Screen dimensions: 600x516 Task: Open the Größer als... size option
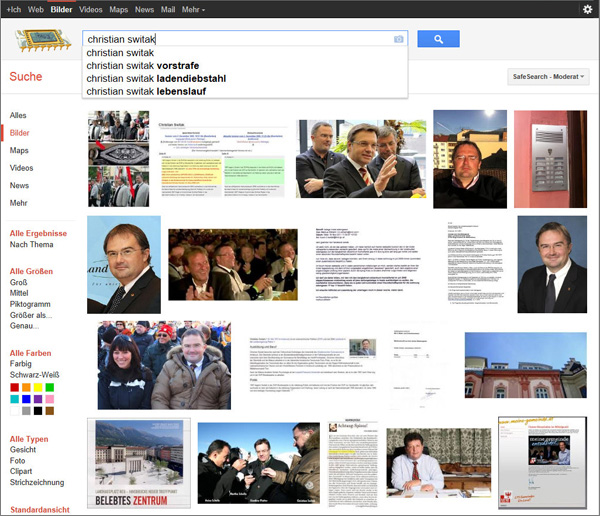(x=31, y=315)
